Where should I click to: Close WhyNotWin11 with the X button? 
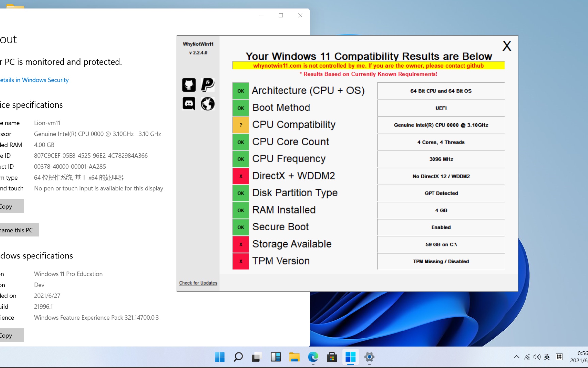(507, 46)
